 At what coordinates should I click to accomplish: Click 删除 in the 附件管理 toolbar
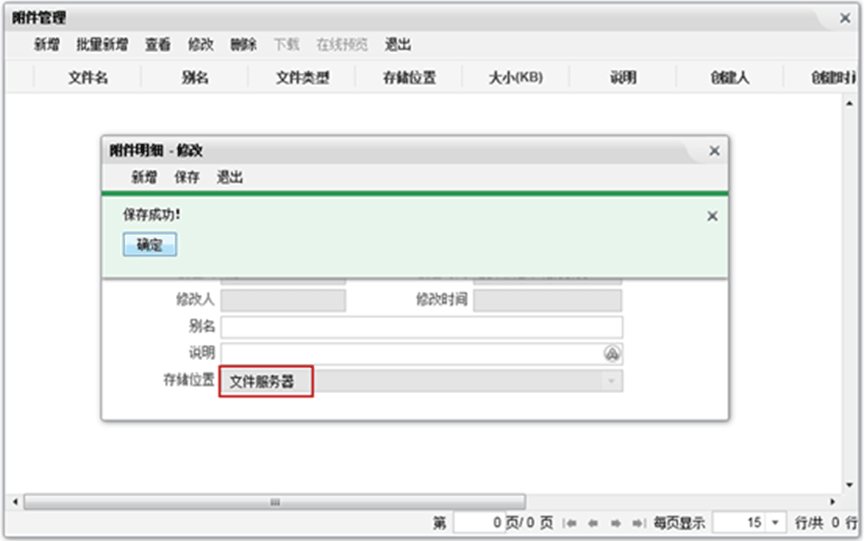[244, 45]
